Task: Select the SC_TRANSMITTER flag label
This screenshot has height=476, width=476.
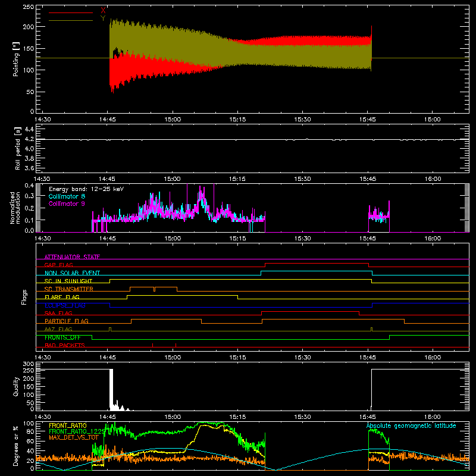Action: [x=69, y=289]
